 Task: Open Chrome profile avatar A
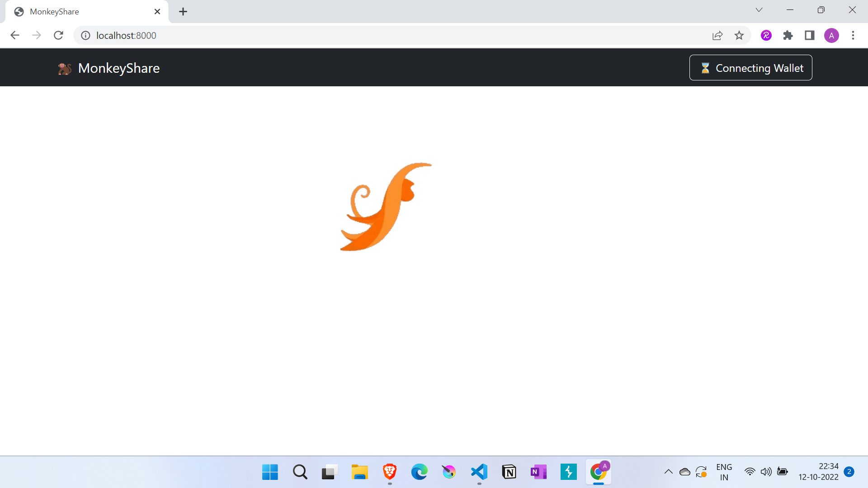[831, 35]
